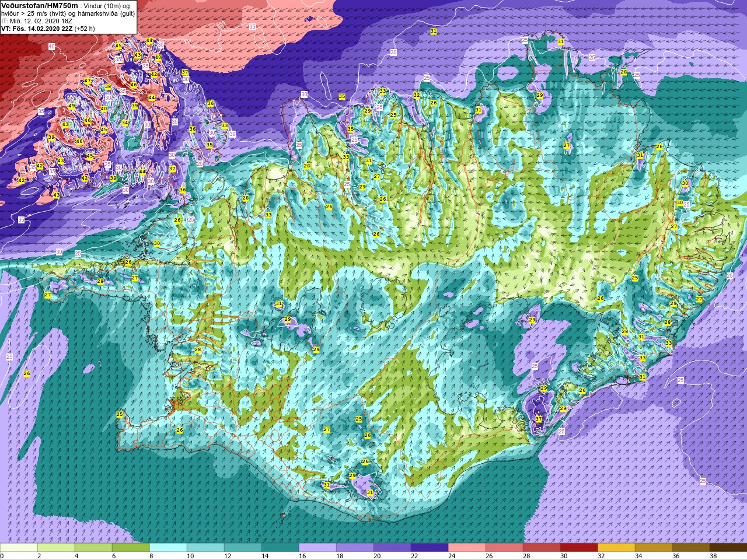Screen dimensions: 747x560
Task: Click the legend scale number 18
Action: (x=339, y=556)
